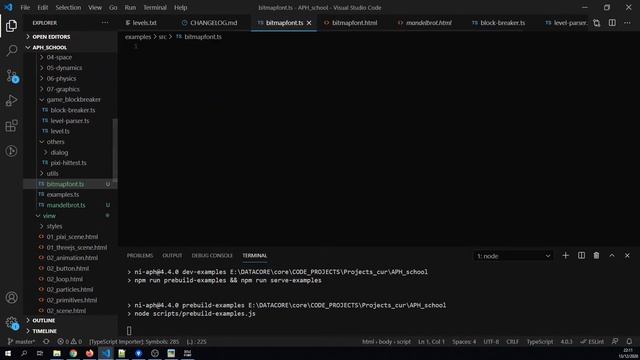
Task: Click the open changes editor icon
Action: pos(597,23)
